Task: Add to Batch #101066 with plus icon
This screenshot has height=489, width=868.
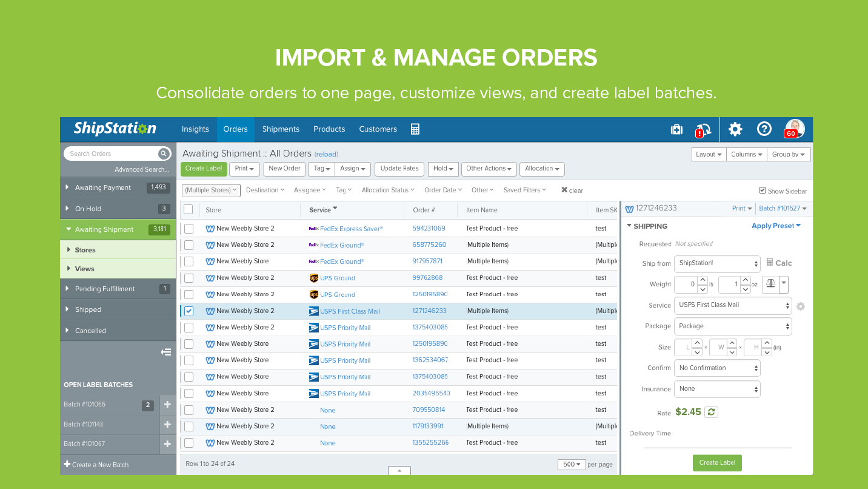Action: 167,405
